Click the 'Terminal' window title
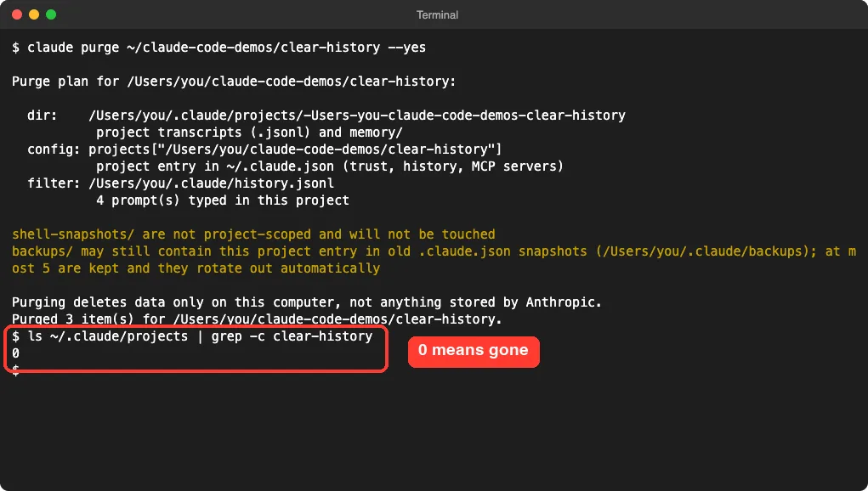868x491 pixels. coord(437,15)
